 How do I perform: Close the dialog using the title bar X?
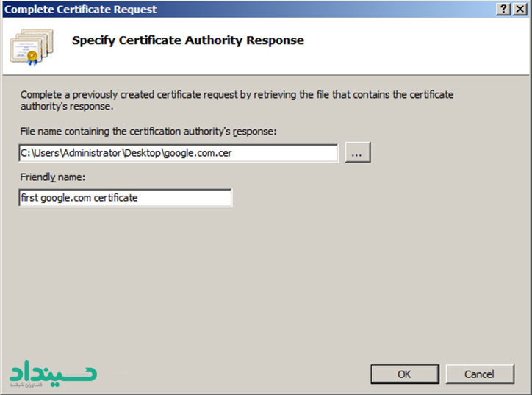pos(520,9)
